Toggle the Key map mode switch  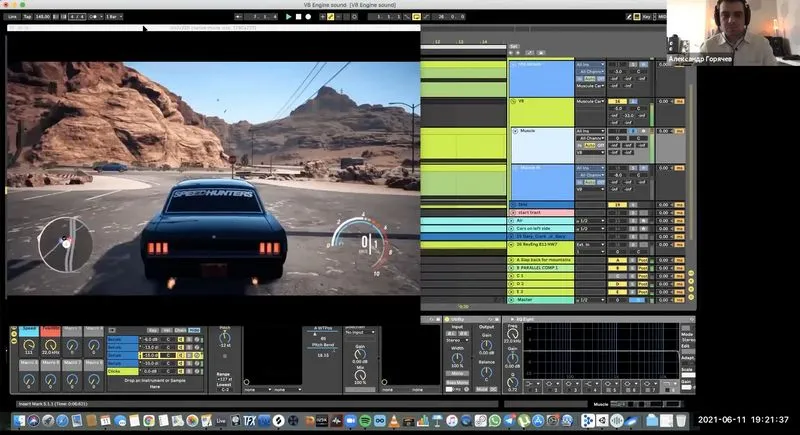click(647, 17)
